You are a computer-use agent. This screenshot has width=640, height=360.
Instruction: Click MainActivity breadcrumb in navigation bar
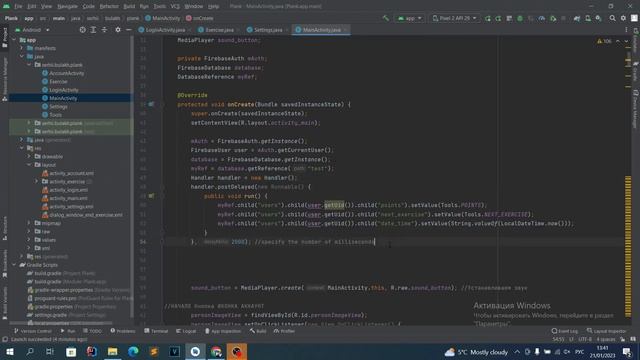click(x=162, y=18)
